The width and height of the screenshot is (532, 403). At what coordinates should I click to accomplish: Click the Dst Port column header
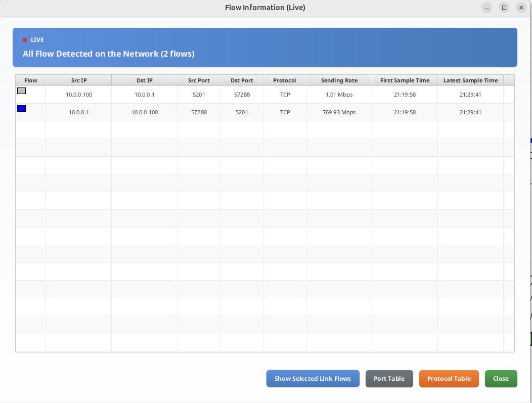coord(242,80)
